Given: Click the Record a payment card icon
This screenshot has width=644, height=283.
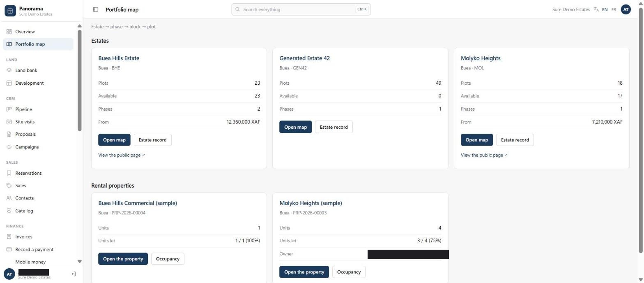Looking at the screenshot, I should click(x=9, y=249).
